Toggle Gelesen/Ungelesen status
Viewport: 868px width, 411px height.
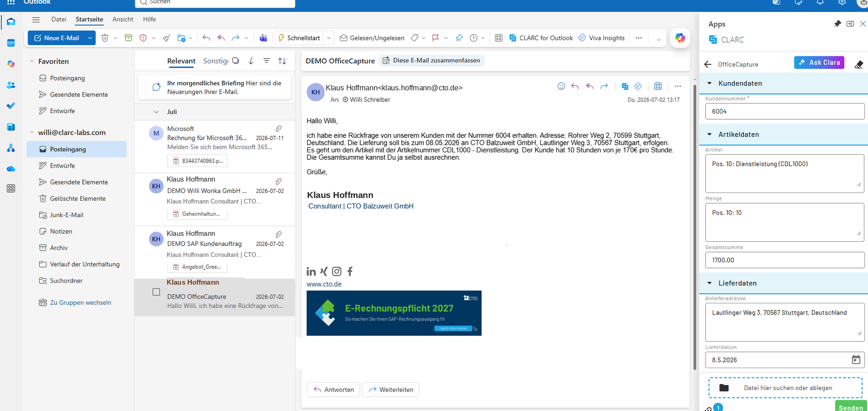372,38
